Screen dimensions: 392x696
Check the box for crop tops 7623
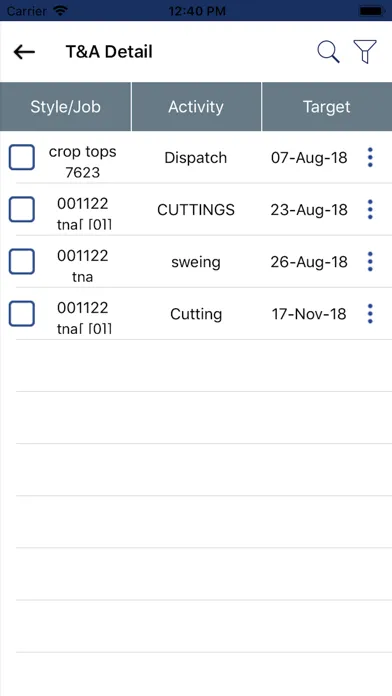(x=22, y=157)
